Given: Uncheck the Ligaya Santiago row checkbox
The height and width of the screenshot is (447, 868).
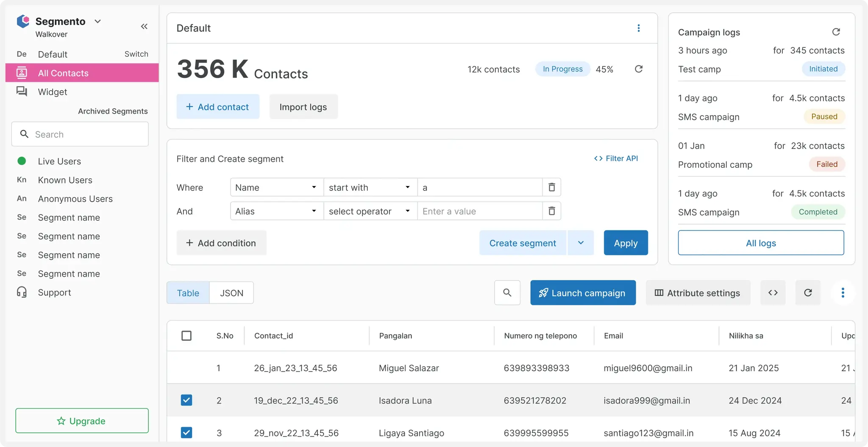Looking at the screenshot, I should tap(186, 433).
